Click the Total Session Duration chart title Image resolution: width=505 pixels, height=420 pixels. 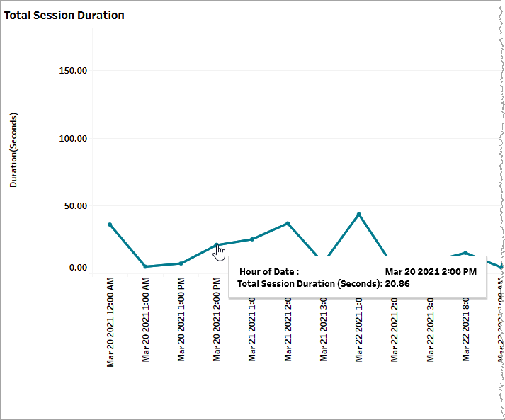click(64, 15)
